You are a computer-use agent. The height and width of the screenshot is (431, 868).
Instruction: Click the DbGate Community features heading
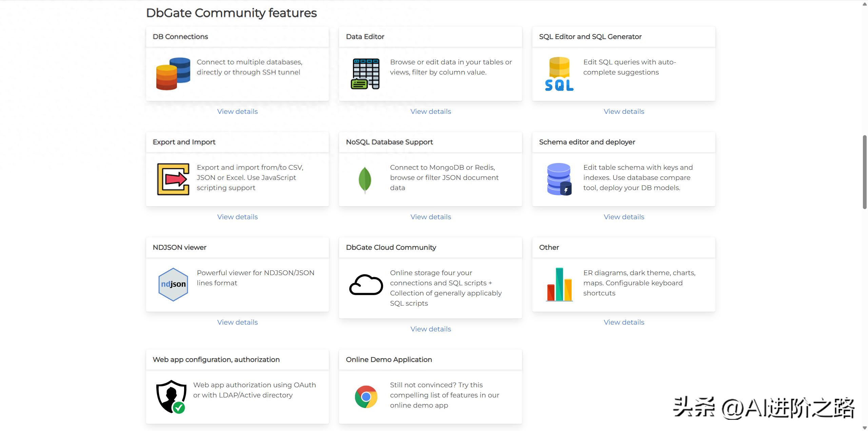pyautogui.click(x=231, y=13)
